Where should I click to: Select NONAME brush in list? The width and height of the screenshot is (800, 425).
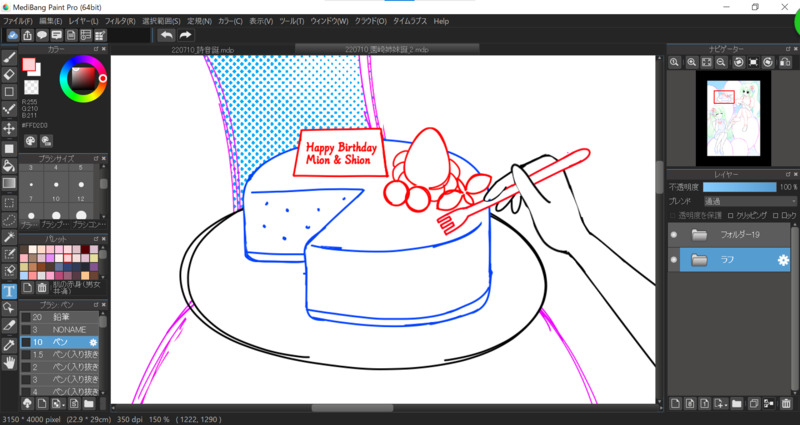coord(59,330)
